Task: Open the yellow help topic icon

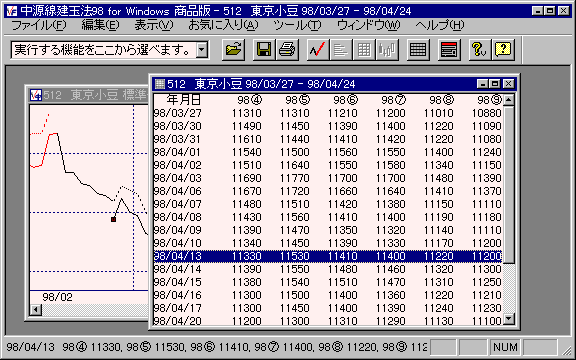Action: (x=503, y=50)
